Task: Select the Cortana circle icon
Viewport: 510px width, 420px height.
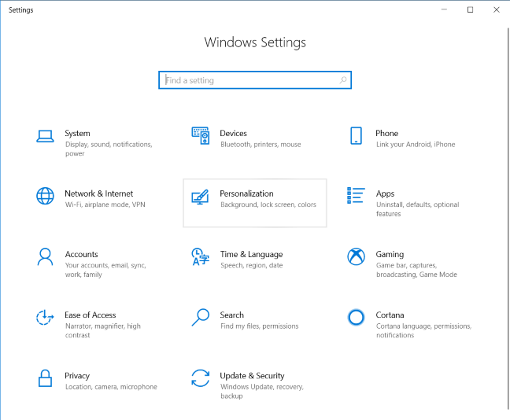Action: point(356,318)
